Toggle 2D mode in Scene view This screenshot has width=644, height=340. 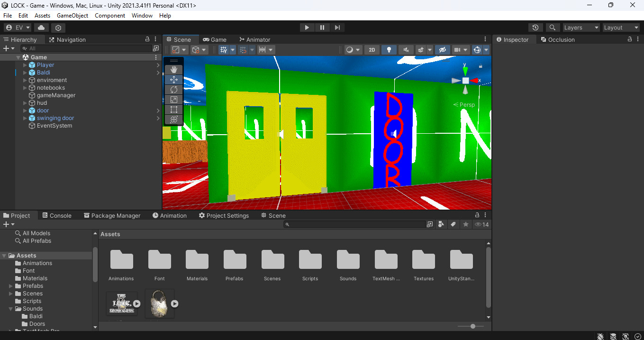(372, 49)
